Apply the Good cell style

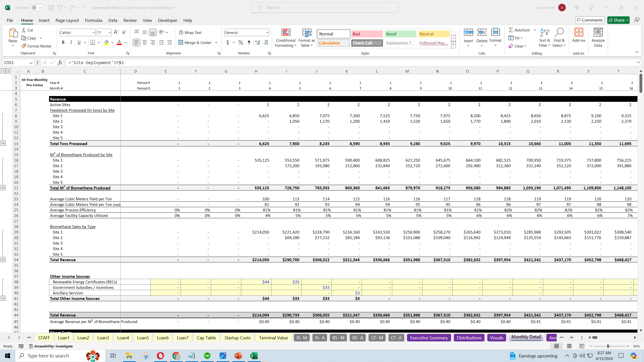(400, 34)
